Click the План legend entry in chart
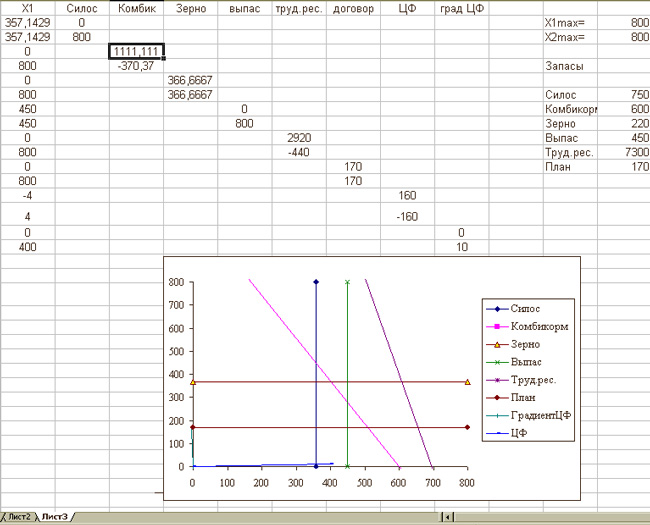 (511, 398)
